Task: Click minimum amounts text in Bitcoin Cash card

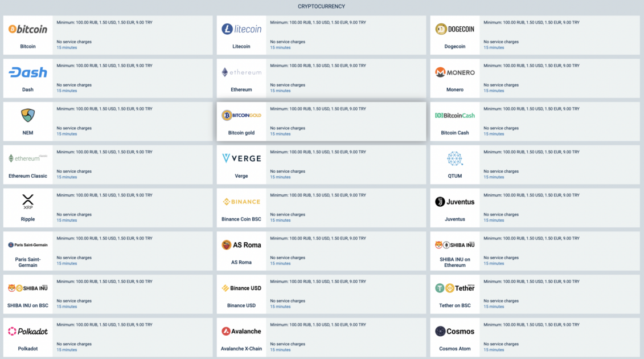Action: point(531,109)
